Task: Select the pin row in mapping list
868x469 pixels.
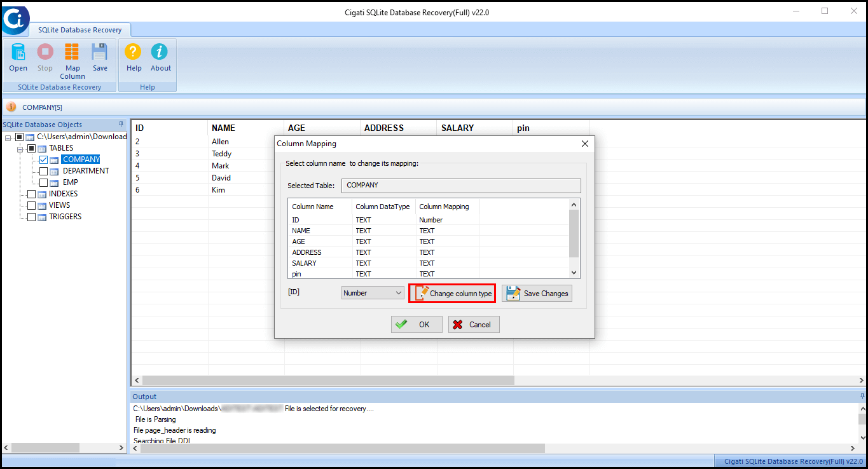Action: [429, 273]
